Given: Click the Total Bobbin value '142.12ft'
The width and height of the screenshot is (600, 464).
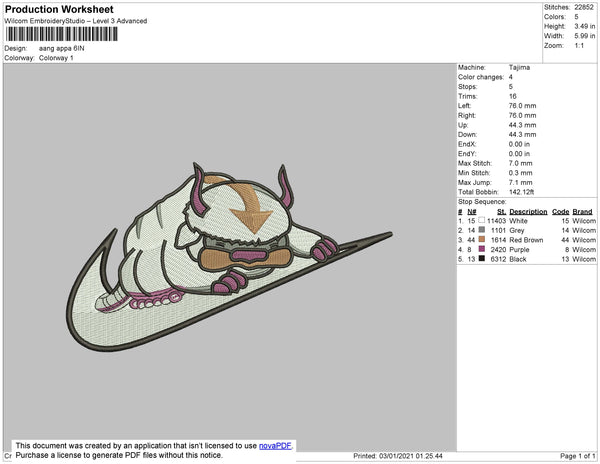Looking at the screenshot, I should point(521,192).
